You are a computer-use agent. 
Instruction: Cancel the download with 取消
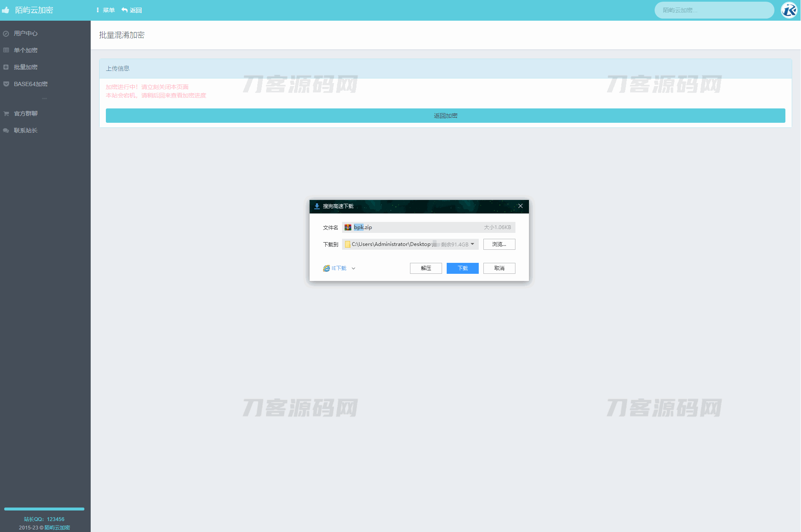coord(499,268)
